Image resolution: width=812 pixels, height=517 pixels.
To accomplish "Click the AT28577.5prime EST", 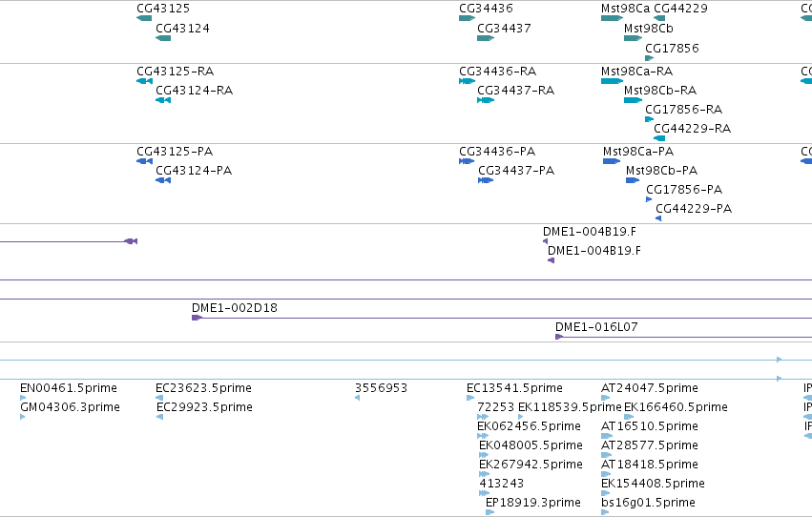I will pyautogui.click(x=606, y=455).
